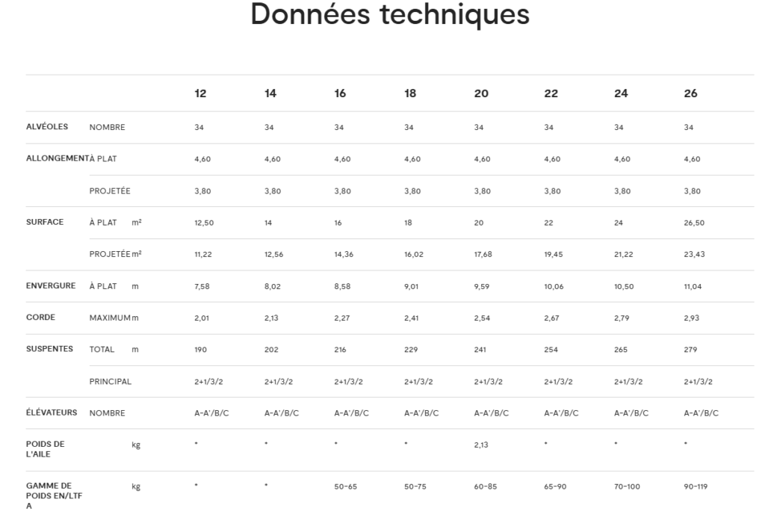Click span value 11,04
The width and height of the screenshot is (765, 532).
tap(693, 286)
